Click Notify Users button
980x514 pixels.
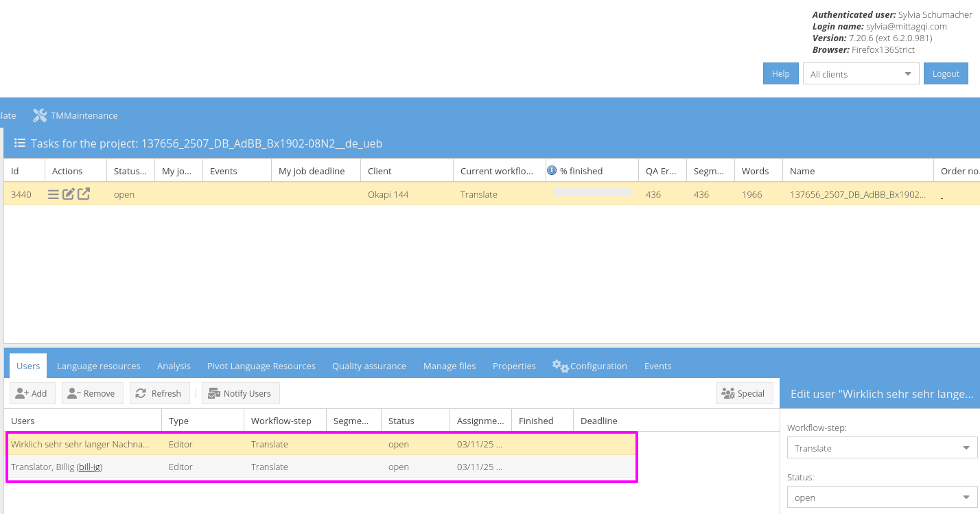pyautogui.click(x=240, y=393)
